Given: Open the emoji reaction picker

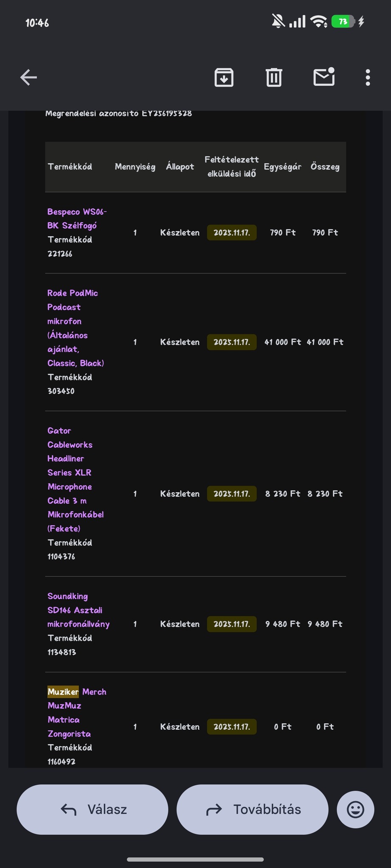Looking at the screenshot, I should (355, 809).
